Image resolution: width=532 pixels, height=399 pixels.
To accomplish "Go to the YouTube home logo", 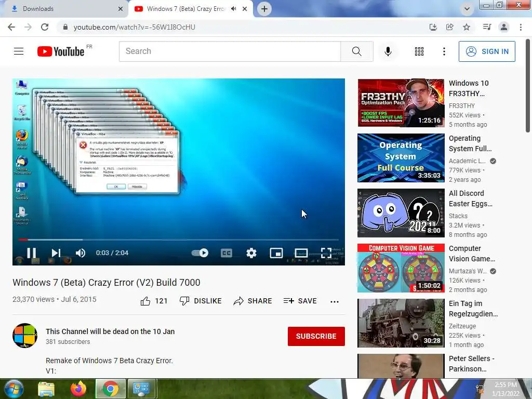I will (x=61, y=51).
